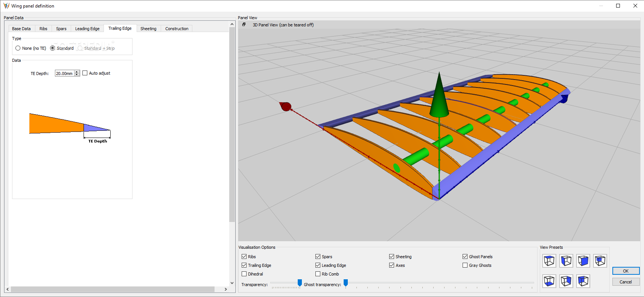The width and height of the screenshot is (644, 297).
Task: Increase TE Depth with the up arrow
Action: (x=77, y=72)
